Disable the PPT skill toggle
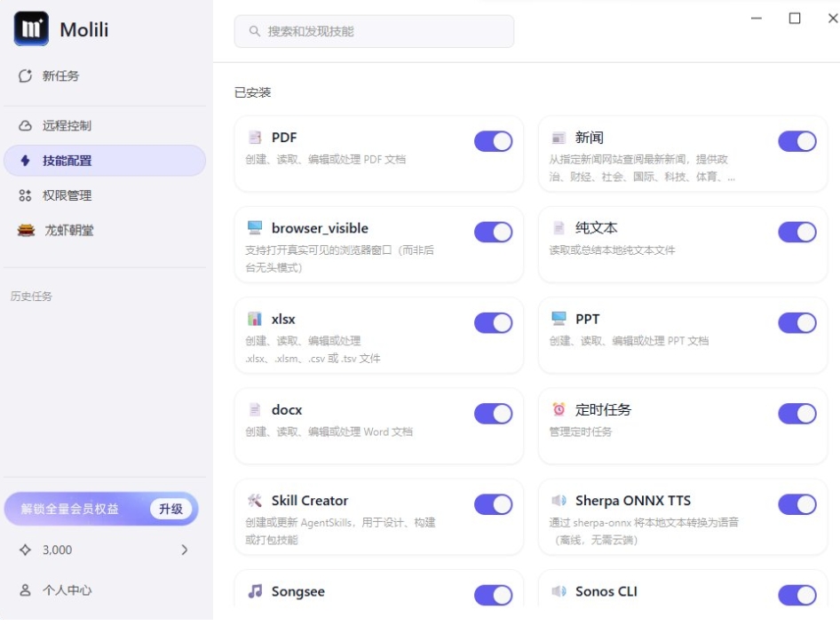Viewport: 840px width, 633px height. 797,323
